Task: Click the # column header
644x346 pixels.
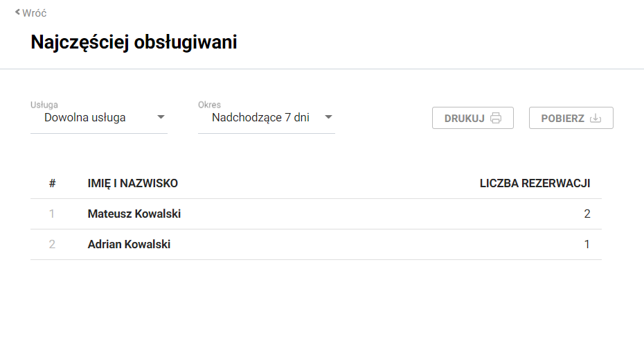Action: 52,184
